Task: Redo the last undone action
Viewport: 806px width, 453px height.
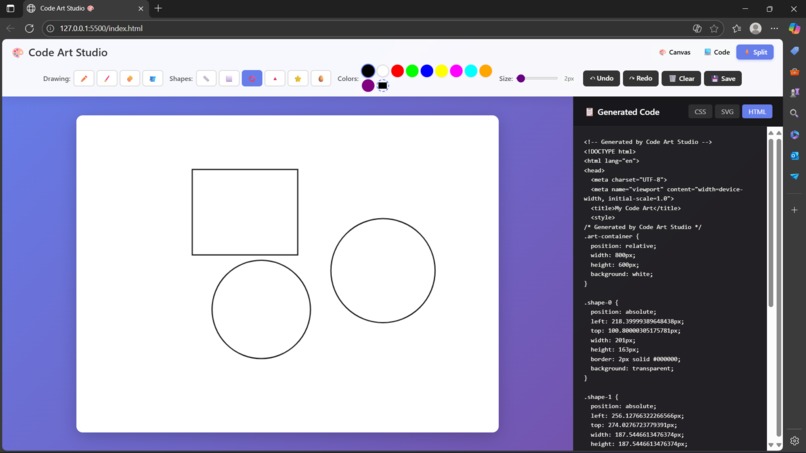Action: [640, 79]
